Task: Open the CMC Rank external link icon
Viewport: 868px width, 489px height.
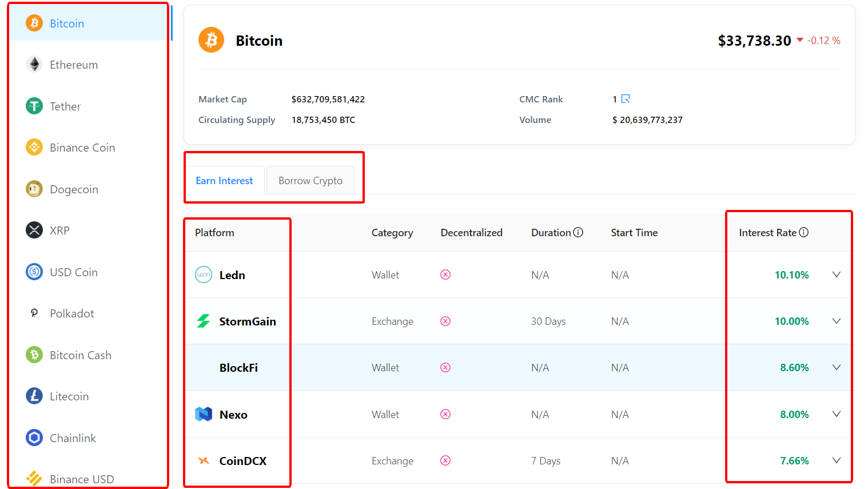Action: [626, 99]
